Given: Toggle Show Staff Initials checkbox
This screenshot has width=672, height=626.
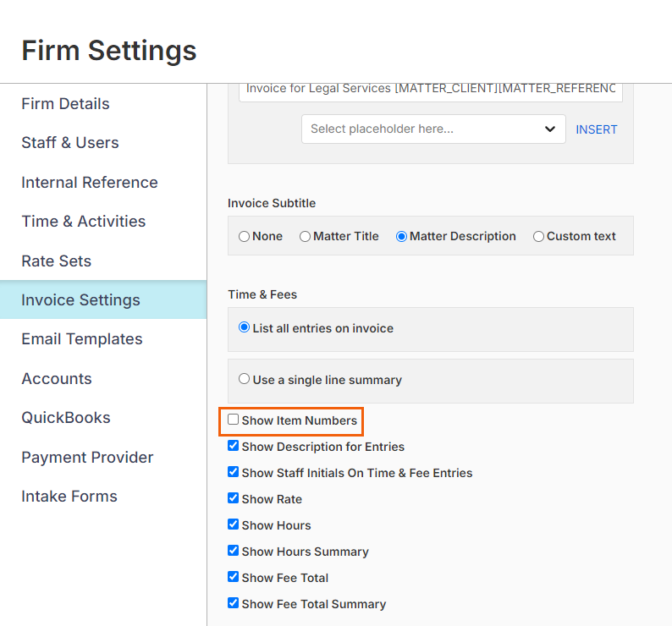Looking at the screenshot, I should tap(233, 472).
